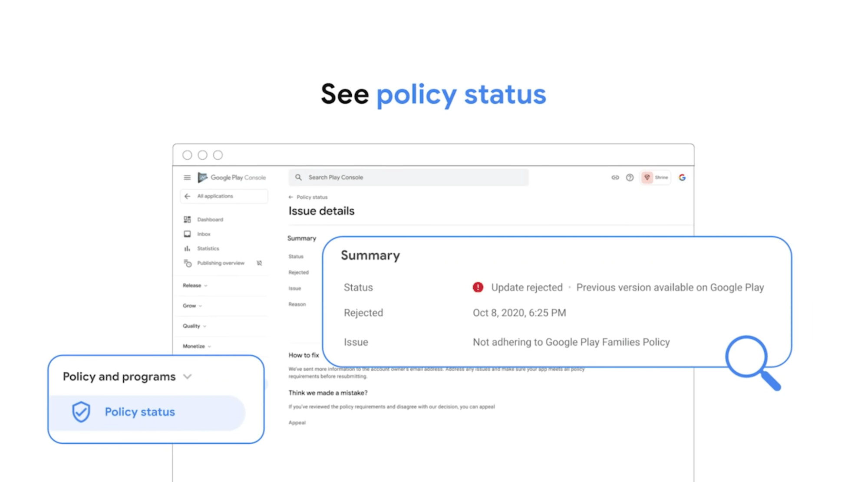Expand the Monetize section
This screenshot has height=482, width=868.
coord(197,346)
